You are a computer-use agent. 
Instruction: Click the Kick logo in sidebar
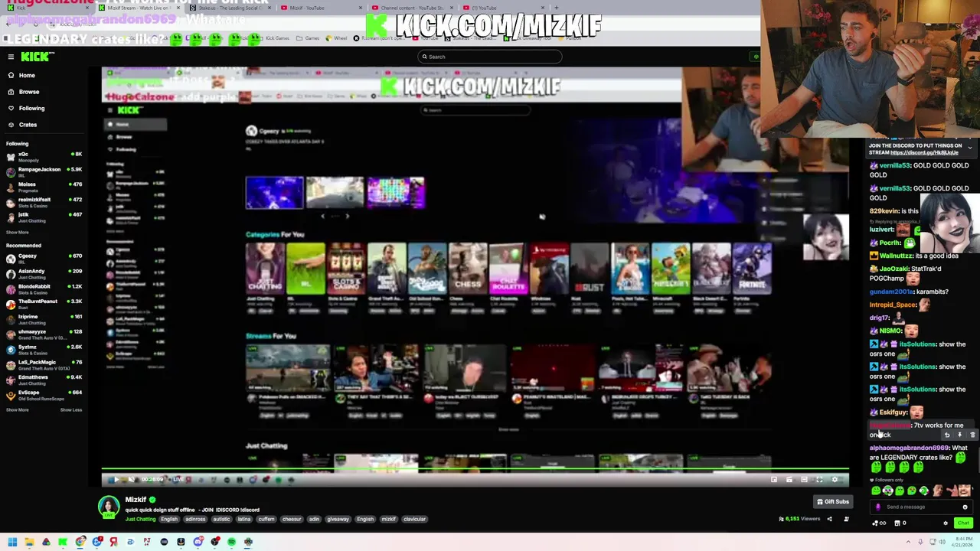[38, 57]
